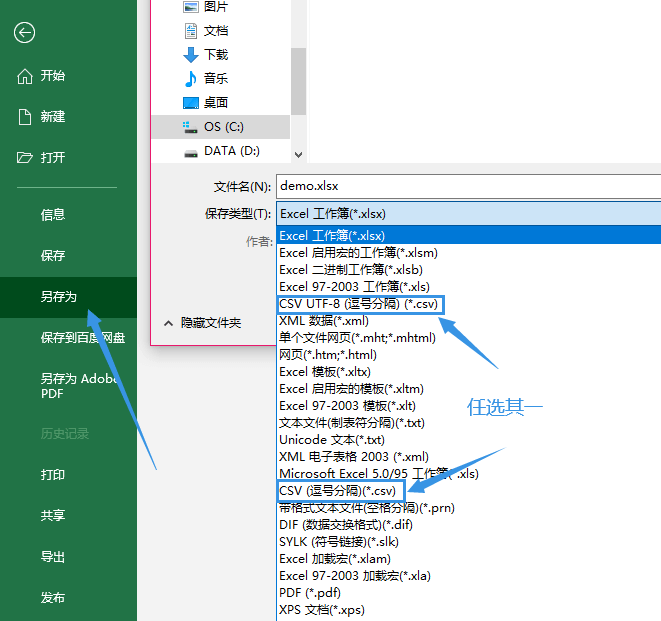Click the DATA (D:) drive icon
The height and width of the screenshot is (621, 661).
(x=191, y=152)
